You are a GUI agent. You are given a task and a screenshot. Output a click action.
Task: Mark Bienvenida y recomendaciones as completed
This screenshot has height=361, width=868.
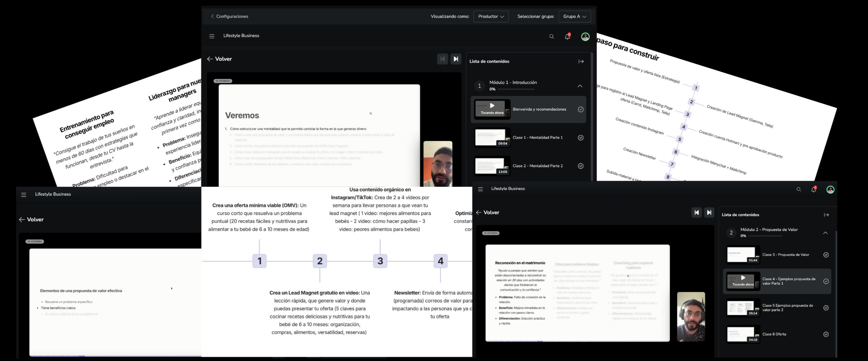click(x=581, y=109)
